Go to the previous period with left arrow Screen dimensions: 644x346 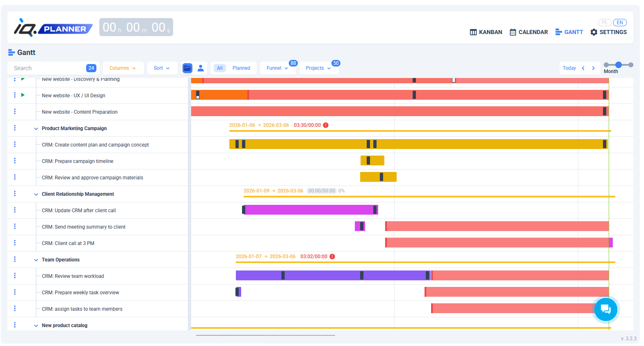[583, 68]
